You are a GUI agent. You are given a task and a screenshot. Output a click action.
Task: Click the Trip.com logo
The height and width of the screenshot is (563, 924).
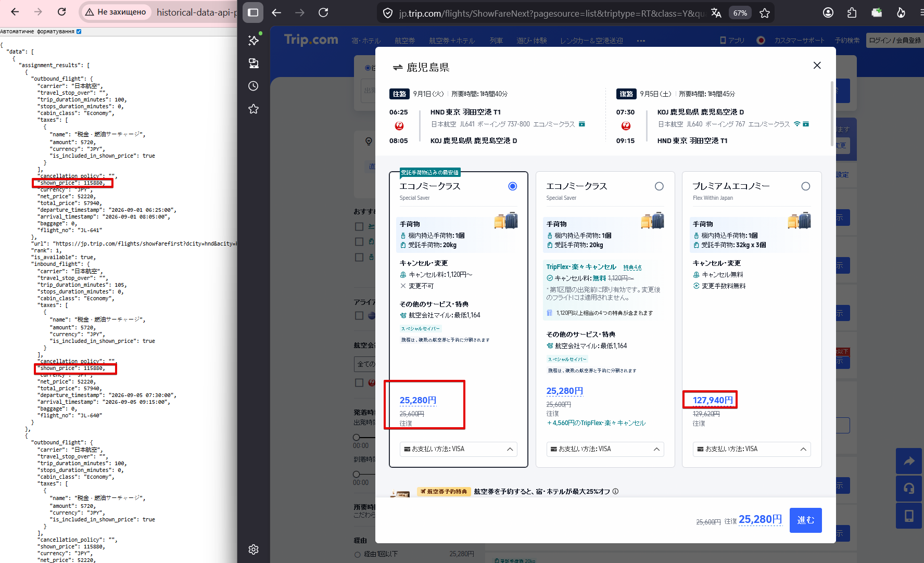point(311,40)
